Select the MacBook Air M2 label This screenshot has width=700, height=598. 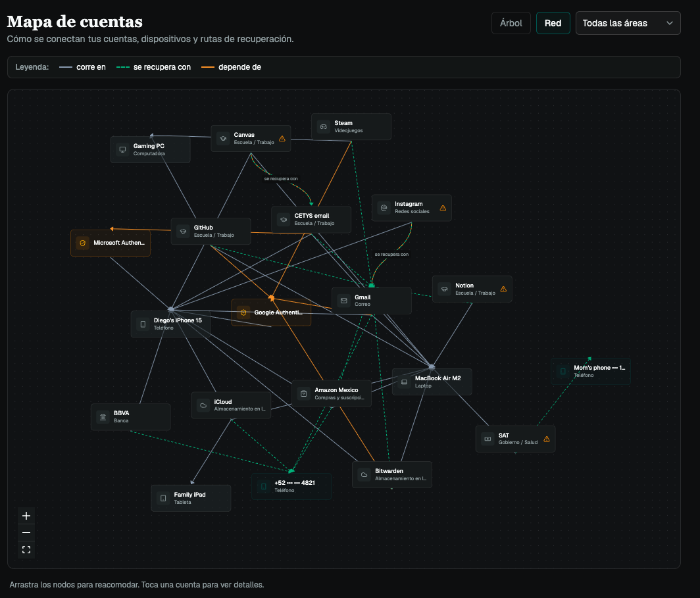[x=438, y=378]
